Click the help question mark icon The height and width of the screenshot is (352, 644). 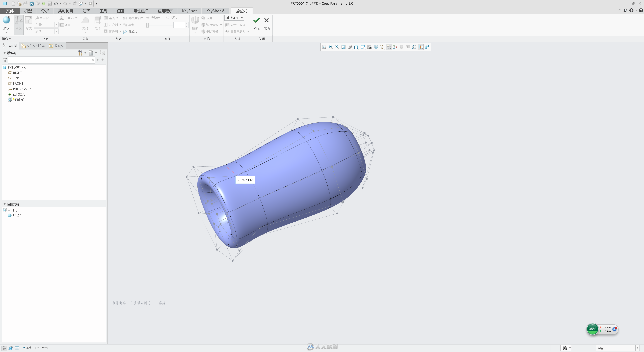[641, 11]
